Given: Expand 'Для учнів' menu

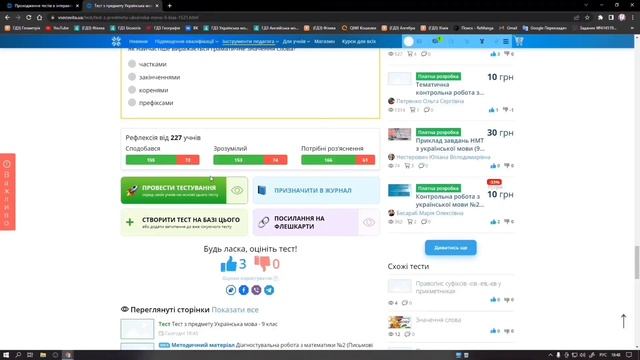Looking at the screenshot, I should [x=296, y=41].
